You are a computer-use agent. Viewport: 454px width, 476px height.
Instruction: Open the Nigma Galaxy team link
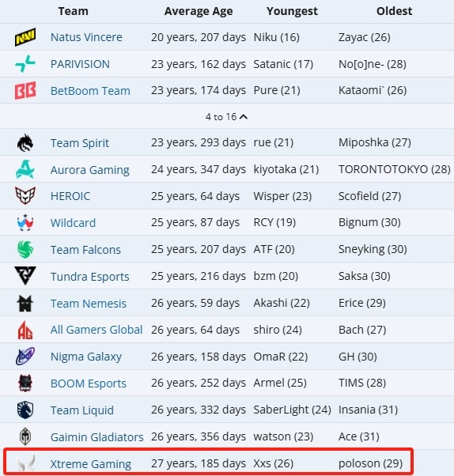point(86,357)
